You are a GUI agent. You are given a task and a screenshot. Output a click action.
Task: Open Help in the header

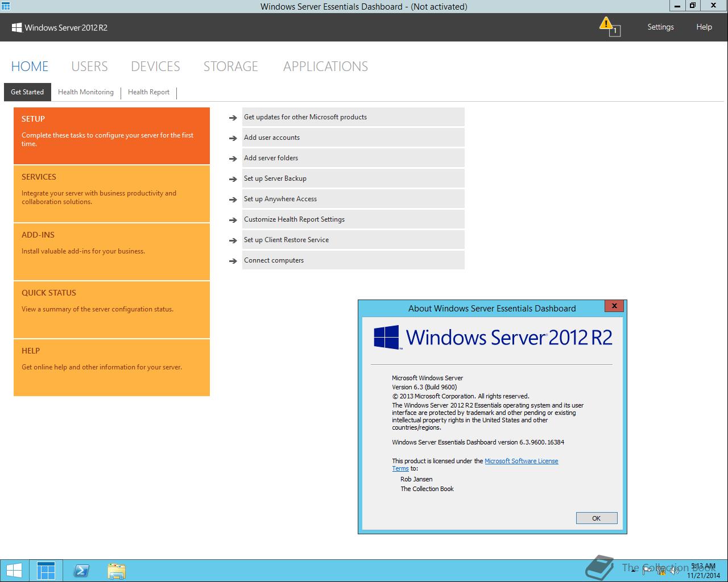pos(704,27)
